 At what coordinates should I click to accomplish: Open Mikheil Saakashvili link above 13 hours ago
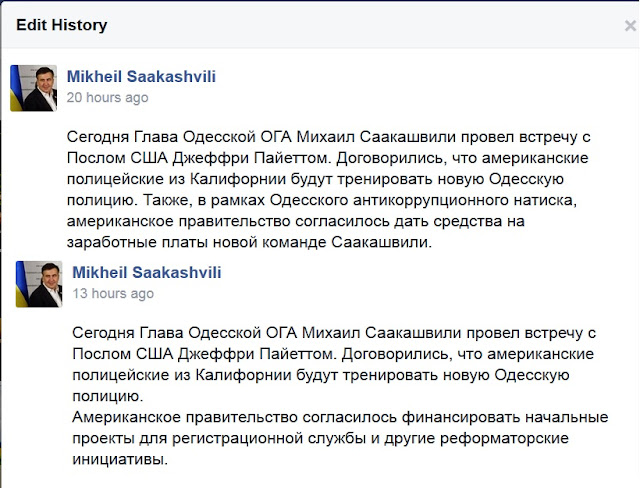pos(147,272)
